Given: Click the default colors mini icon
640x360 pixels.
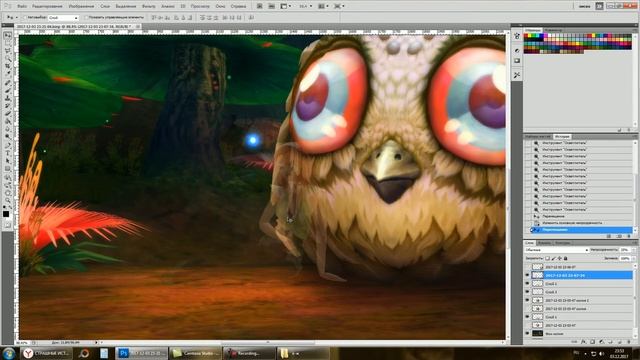Looking at the screenshot, I should (x=4, y=207).
